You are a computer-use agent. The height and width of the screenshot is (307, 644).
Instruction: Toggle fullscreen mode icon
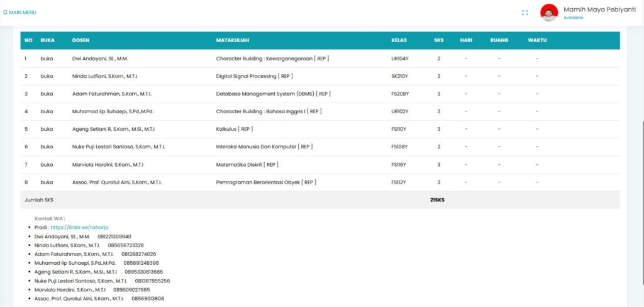click(525, 13)
